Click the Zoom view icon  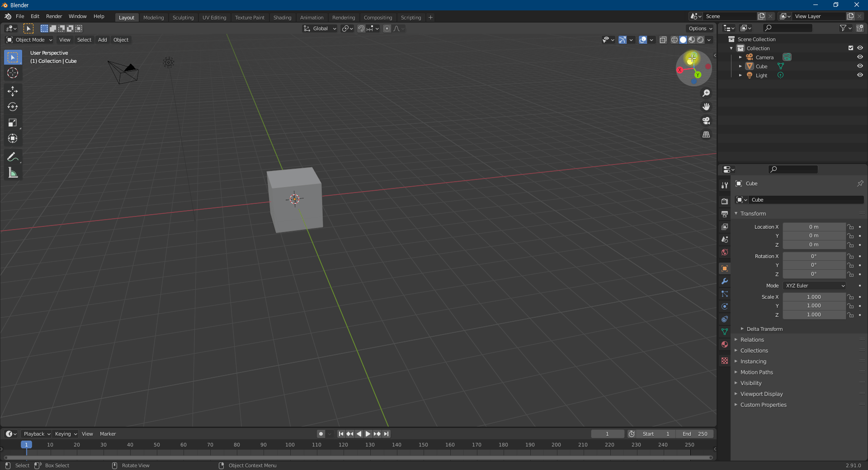[706, 93]
